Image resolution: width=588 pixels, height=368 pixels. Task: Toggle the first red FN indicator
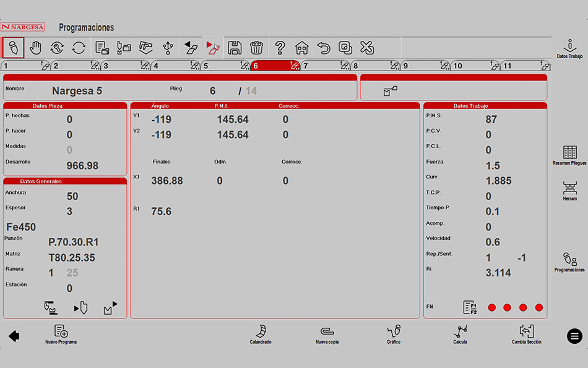[x=491, y=307]
